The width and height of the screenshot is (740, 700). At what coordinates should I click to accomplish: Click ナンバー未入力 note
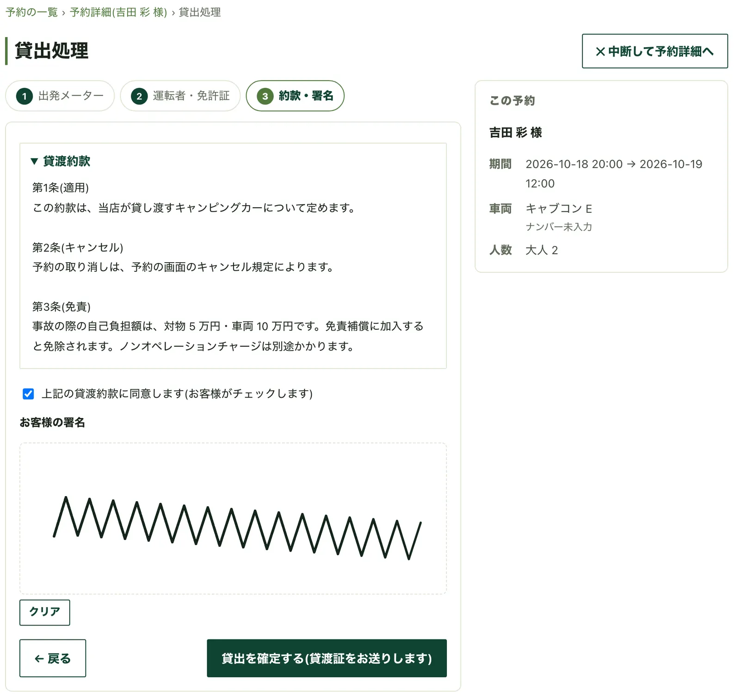559,227
